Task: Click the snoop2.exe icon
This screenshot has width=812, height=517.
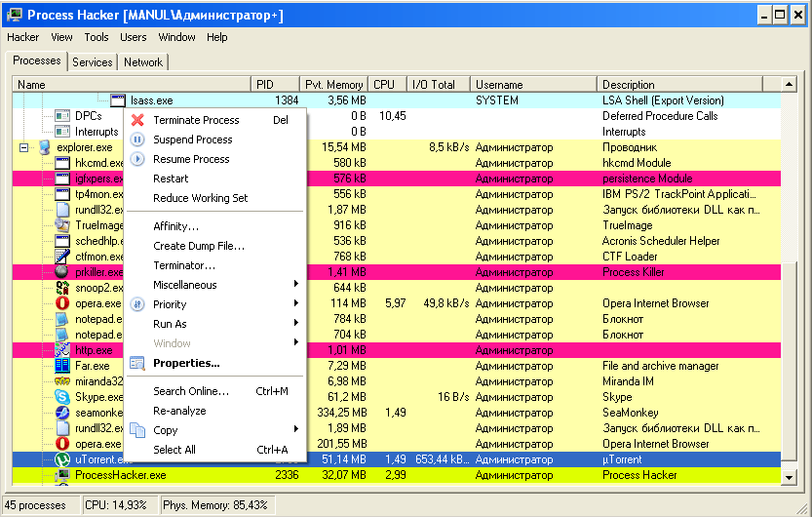Action: 62,288
